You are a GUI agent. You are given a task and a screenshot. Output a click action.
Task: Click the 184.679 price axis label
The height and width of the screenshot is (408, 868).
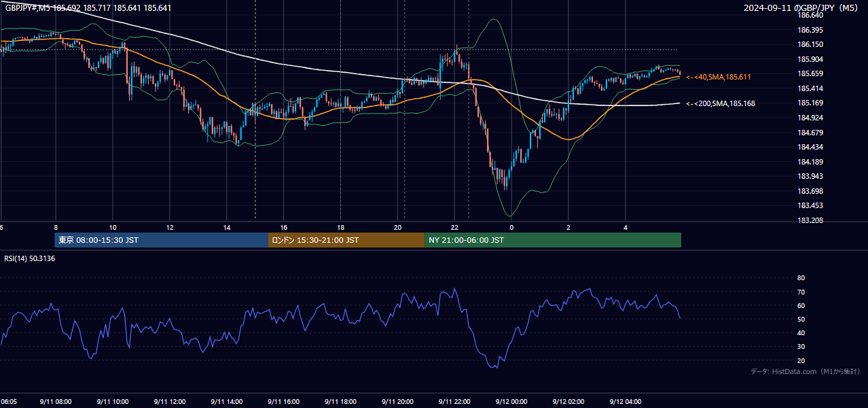[810, 133]
